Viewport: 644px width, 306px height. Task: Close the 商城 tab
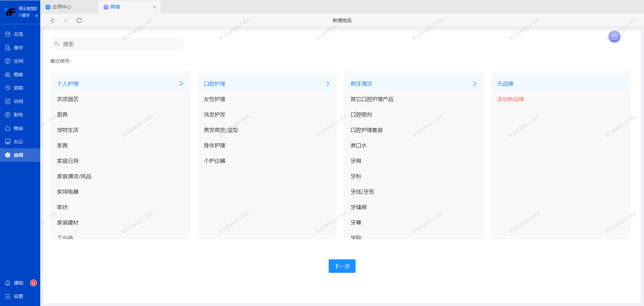click(154, 7)
